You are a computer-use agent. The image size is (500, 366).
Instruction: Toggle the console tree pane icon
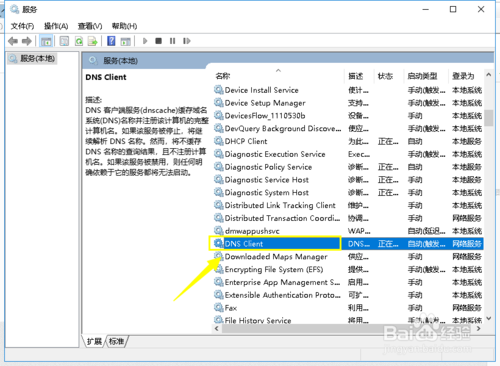click(x=46, y=41)
